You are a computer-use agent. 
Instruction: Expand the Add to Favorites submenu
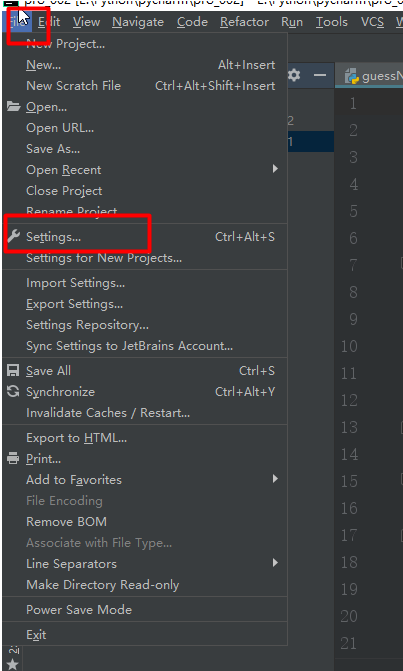145,479
